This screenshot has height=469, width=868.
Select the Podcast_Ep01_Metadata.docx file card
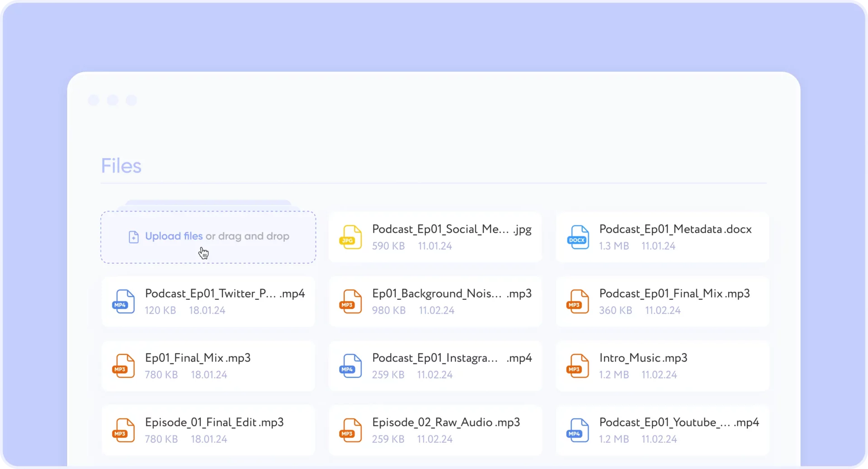661,237
